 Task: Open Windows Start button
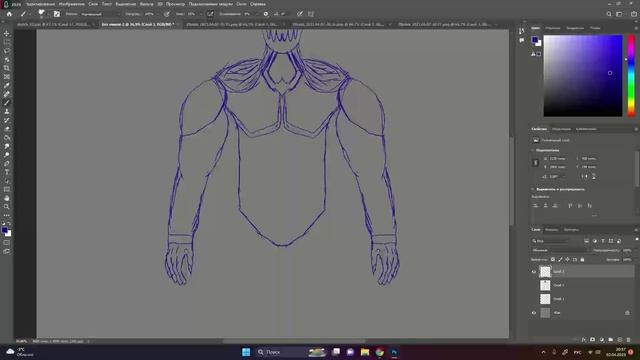(x=246, y=352)
